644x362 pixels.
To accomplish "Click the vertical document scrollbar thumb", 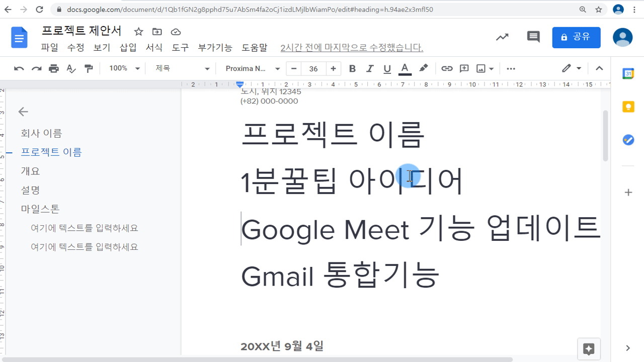I will (606, 135).
